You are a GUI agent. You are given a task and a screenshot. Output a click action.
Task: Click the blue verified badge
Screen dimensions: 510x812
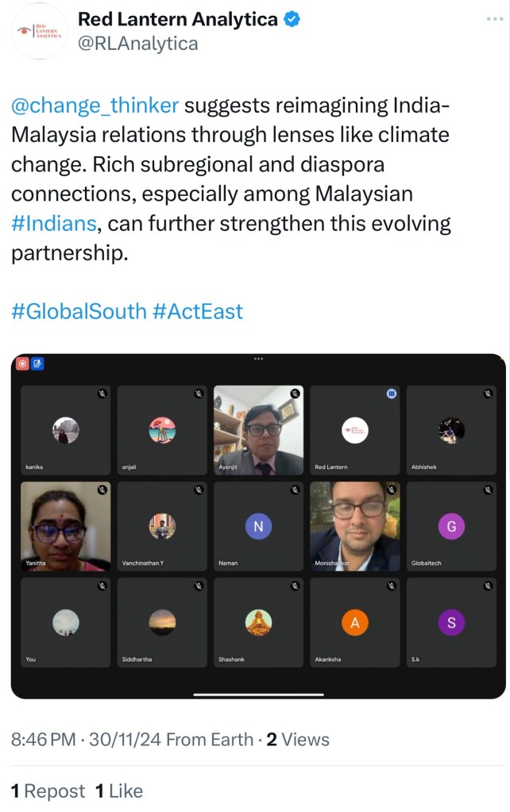point(292,20)
